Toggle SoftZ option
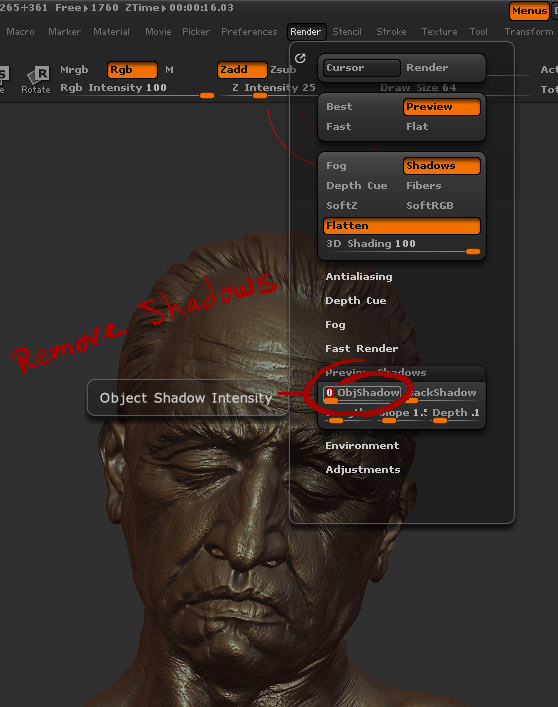Screen dimensions: 558x707 pos(342,206)
